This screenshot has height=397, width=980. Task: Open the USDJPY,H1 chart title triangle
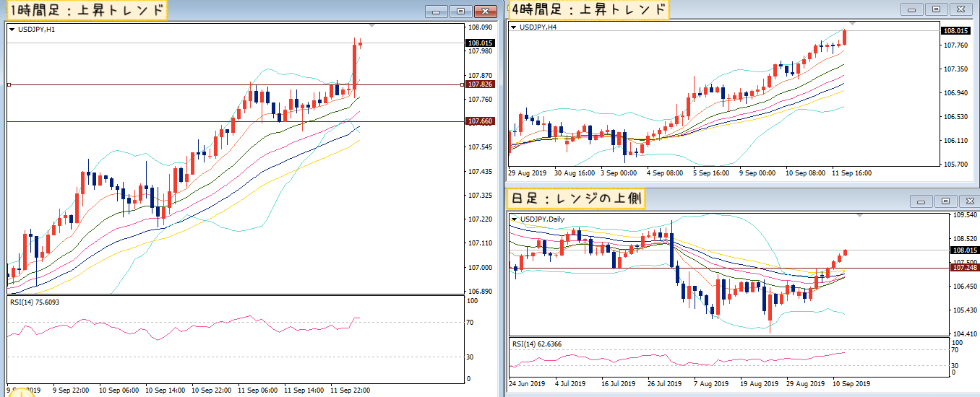(x=12, y=30)
